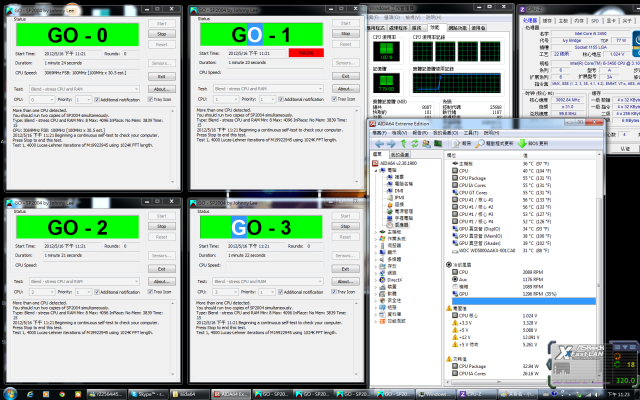Screen dimensions: 640x400
Task: Open the Test dropdown in the GO - 1 window
Action: pos(268,89)
